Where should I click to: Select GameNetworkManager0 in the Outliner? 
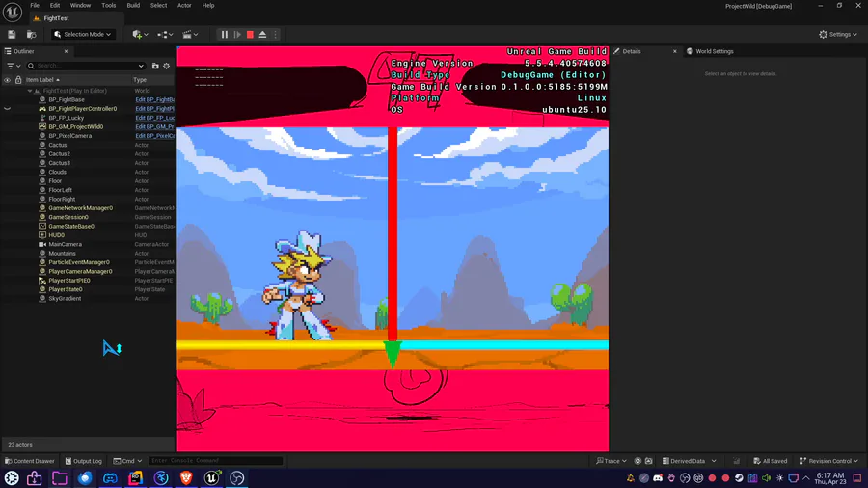80,208
